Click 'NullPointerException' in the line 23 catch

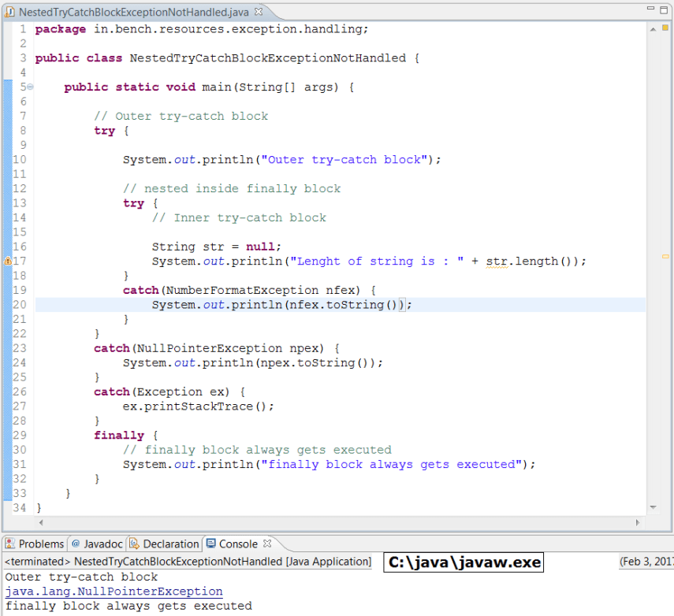pyautogui.click(x=210, y=348)
